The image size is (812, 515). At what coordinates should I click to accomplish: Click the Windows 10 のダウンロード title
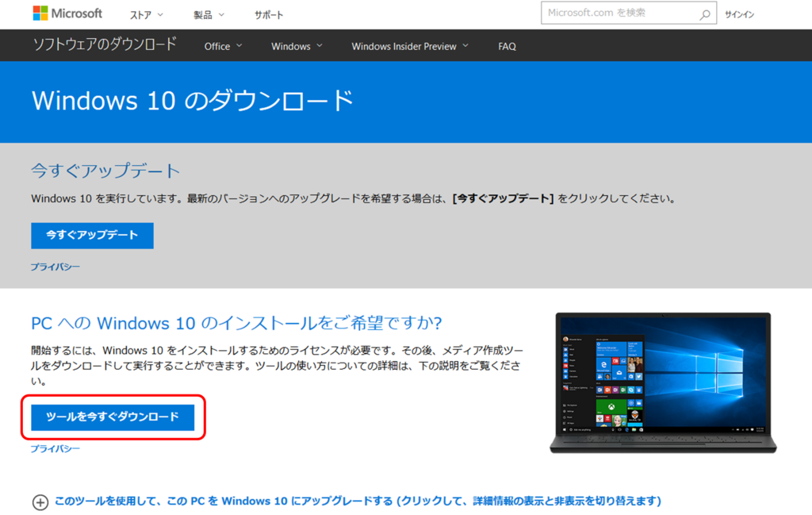pos(193,101)
